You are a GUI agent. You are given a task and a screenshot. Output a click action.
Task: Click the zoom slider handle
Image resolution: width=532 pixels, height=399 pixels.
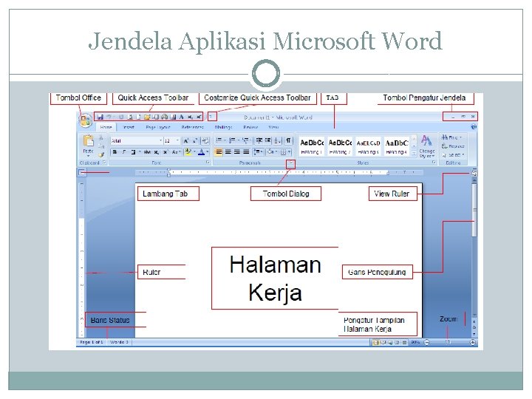[448, 342]
